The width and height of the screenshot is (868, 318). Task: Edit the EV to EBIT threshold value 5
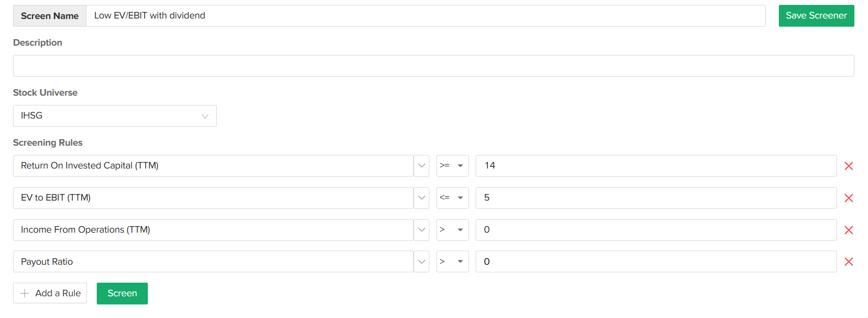pos(655,198)
